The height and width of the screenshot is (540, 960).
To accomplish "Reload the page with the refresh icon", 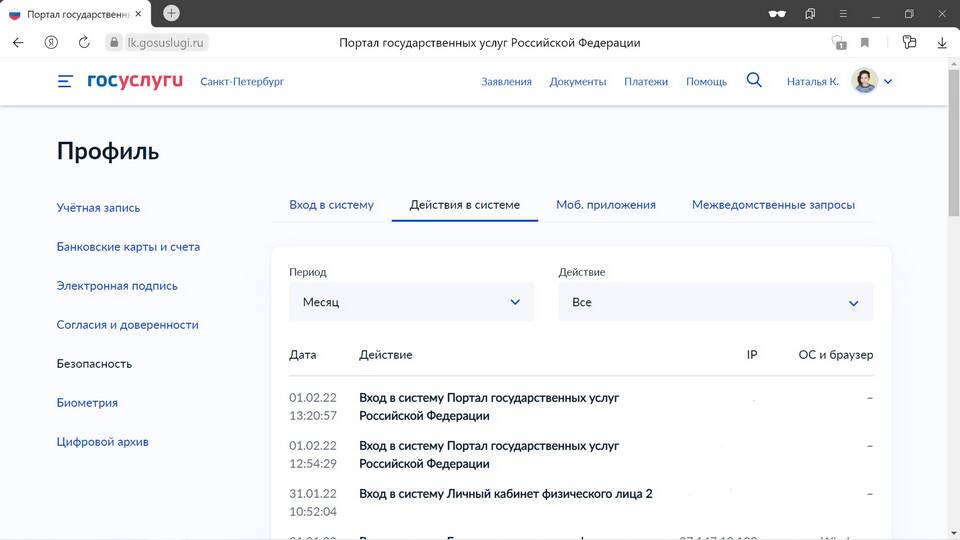I will click(x=84, y=42).
